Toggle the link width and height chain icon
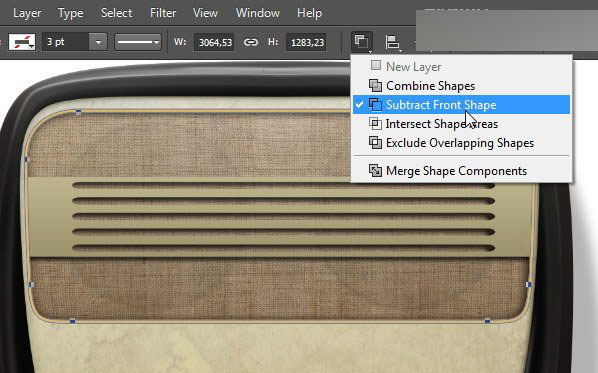 pos(251,42)
